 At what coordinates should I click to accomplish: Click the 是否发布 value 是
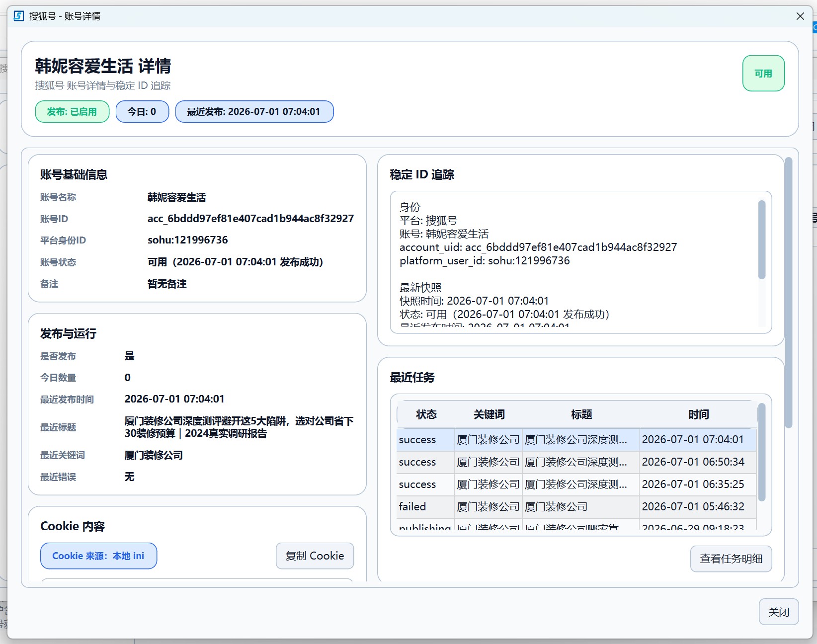click(x=129, y=356)
